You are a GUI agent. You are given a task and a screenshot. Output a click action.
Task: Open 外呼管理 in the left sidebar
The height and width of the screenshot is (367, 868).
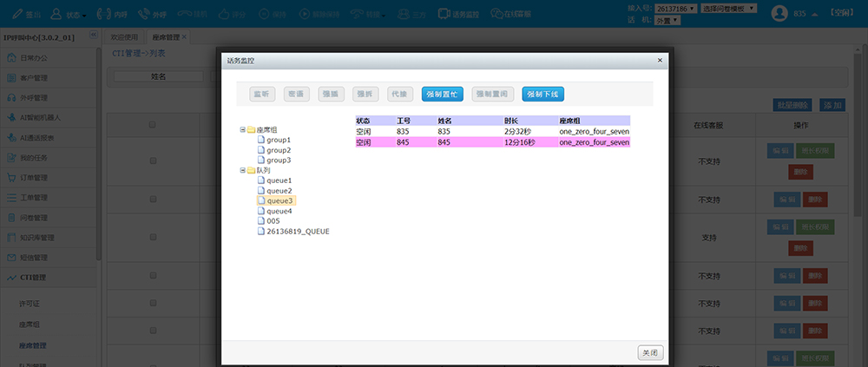point(48,97)
